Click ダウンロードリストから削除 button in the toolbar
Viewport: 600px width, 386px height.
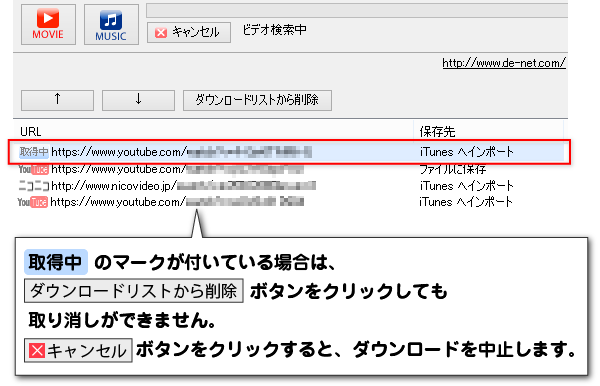click(257, 100)
